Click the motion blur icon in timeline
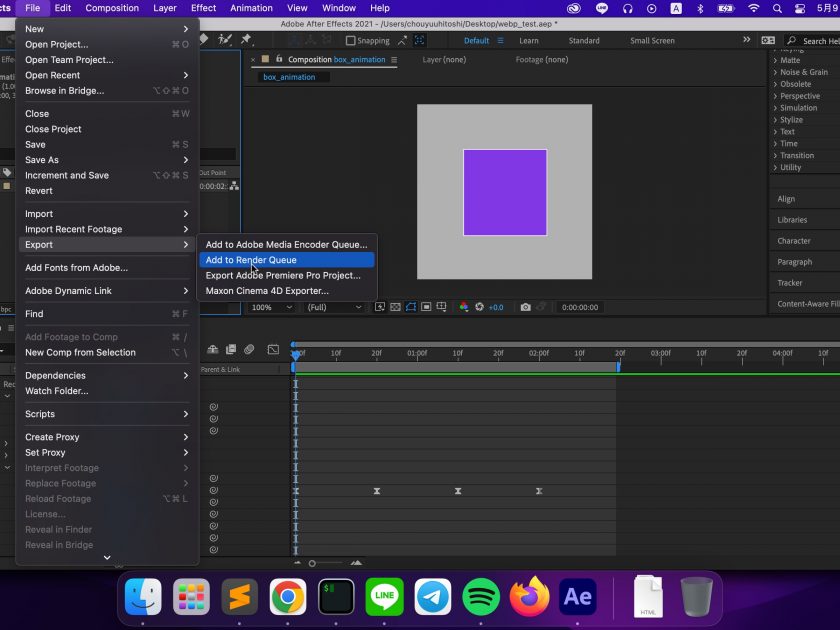Viewport: 840px width, 630px height. coord(248,349)
